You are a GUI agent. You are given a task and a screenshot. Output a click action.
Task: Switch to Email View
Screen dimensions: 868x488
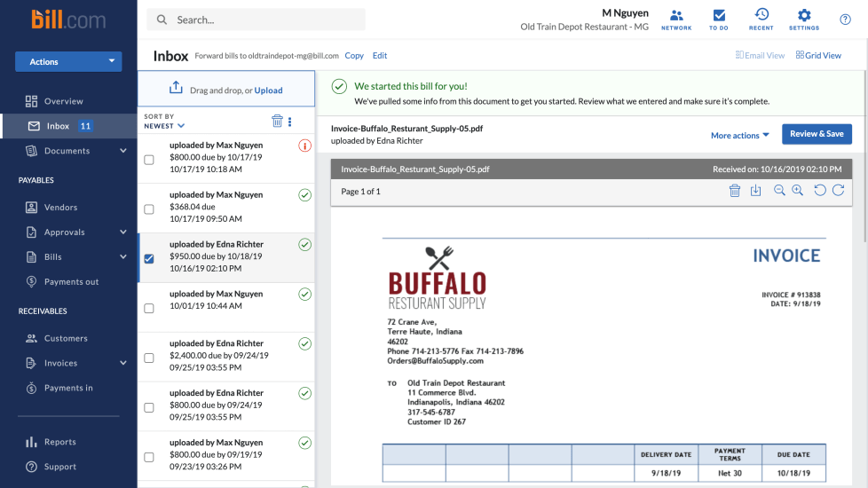760,55
